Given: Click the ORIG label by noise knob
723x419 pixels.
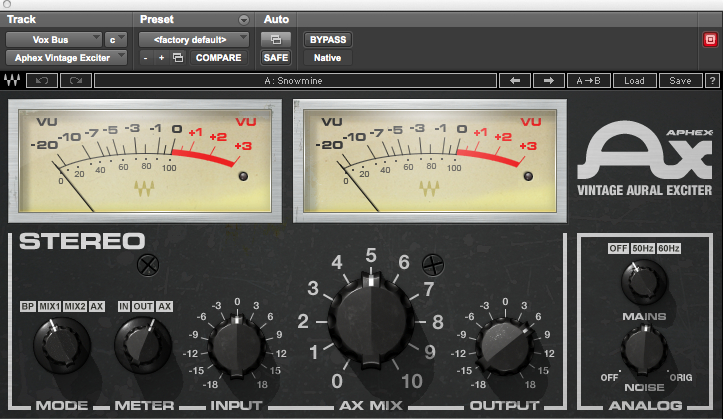Looking at the screenshot, I should [681, 378].
